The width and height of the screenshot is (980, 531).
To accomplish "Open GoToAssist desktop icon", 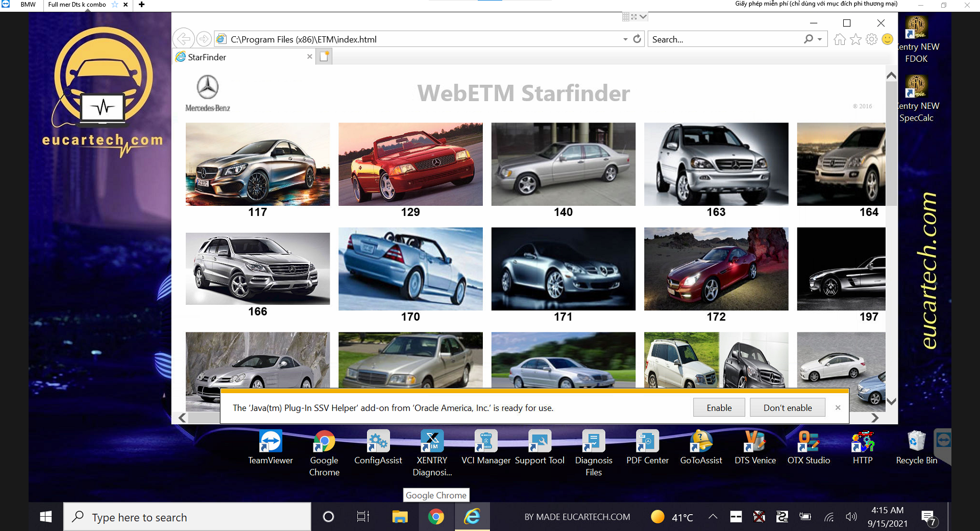I will tap(701, 447).
